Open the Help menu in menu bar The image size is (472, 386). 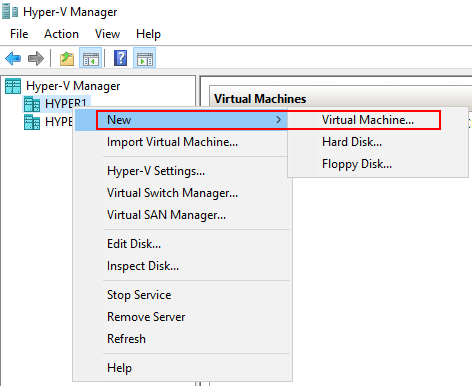tap(148, 34)
